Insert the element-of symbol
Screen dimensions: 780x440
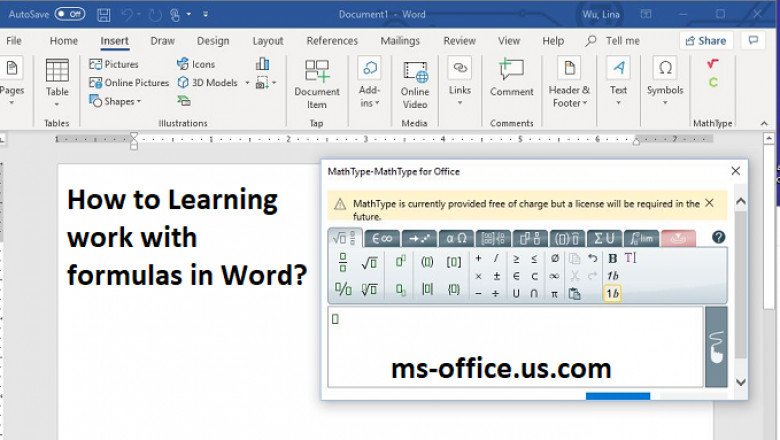pyautogui.click(x=516, y=276)
